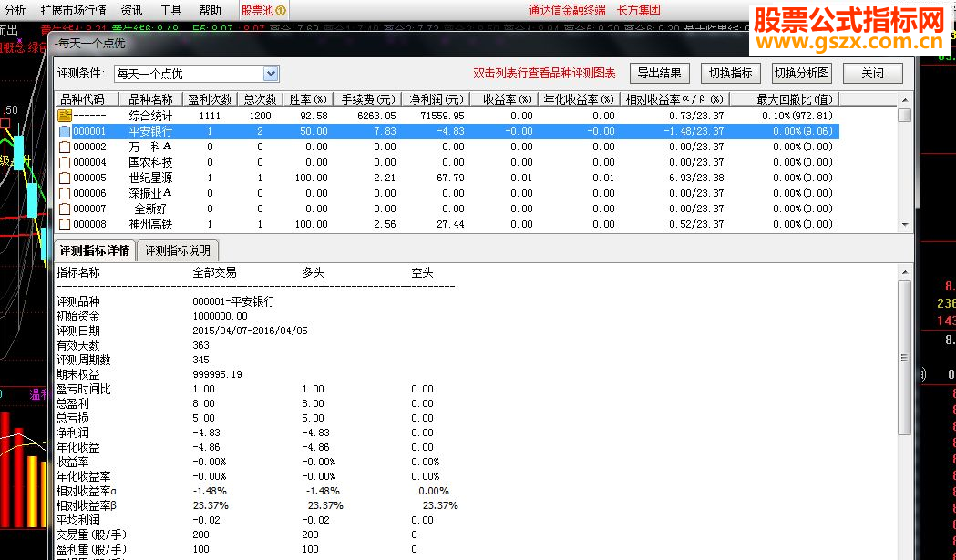Expand the 评测条件 dropdown arrow
Viewport: 956px width, 560px height.
tap(271, 74)
